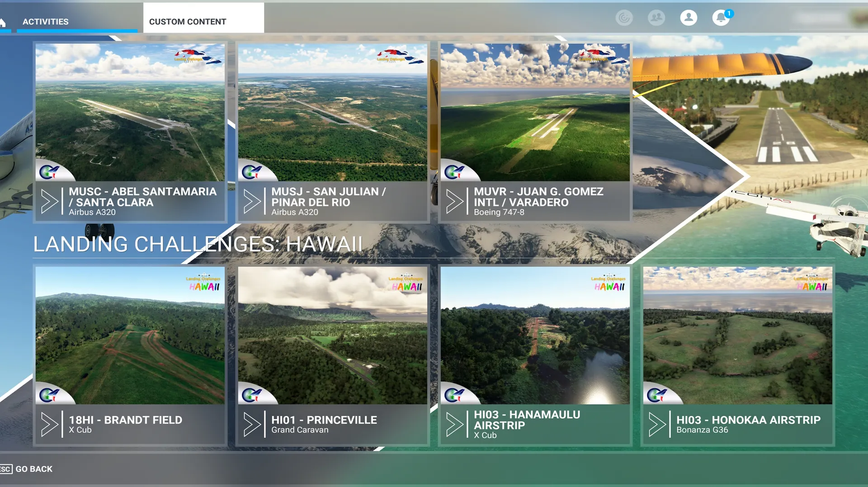Click creator logo on Brandt Field card
The image size is (868, 487).
click(49, 395)
